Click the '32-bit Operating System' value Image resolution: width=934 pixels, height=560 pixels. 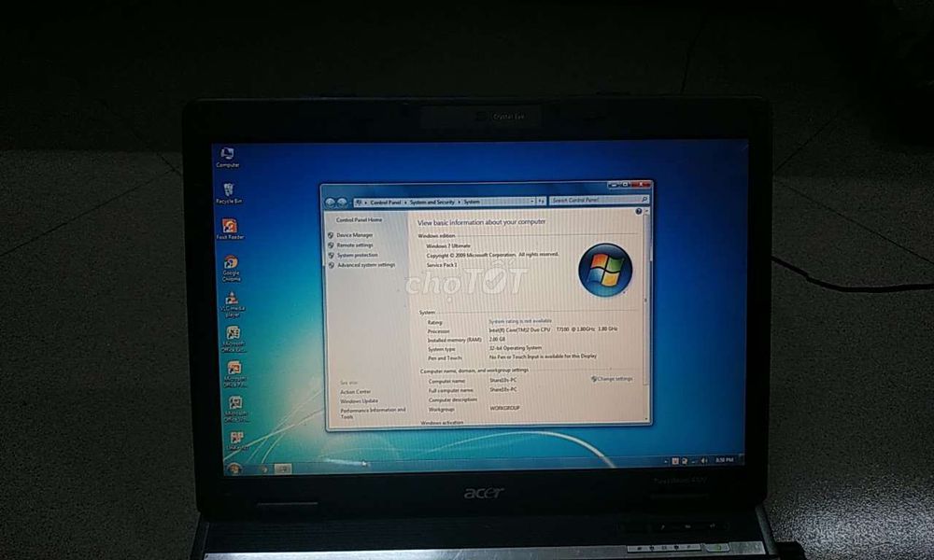tap(516, 347)
